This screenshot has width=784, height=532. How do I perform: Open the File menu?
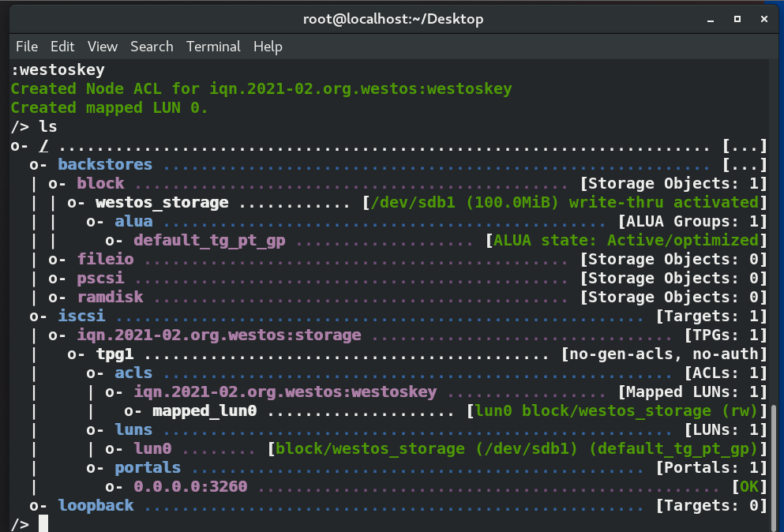[x=27, y=47]
